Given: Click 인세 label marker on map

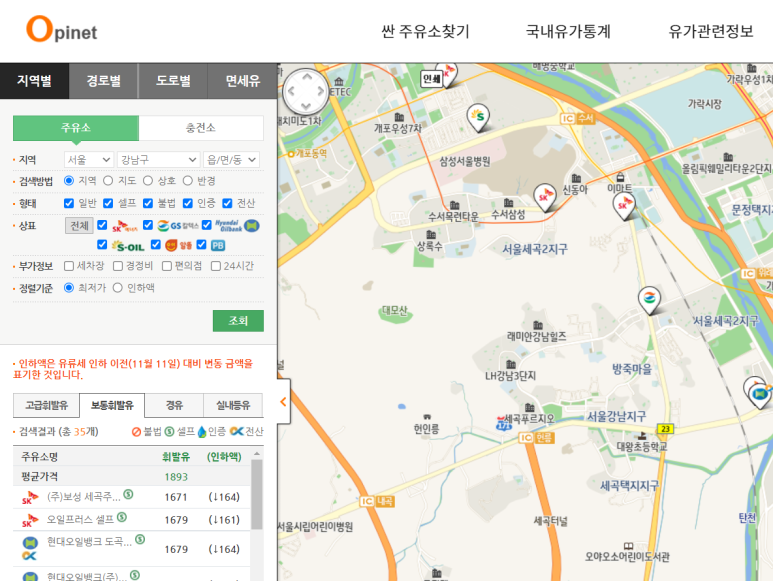Looking at the screenshot, I should (431, 78).
